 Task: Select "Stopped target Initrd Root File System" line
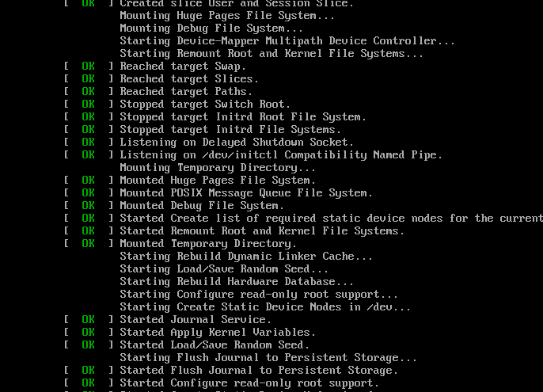coord(243,117)
